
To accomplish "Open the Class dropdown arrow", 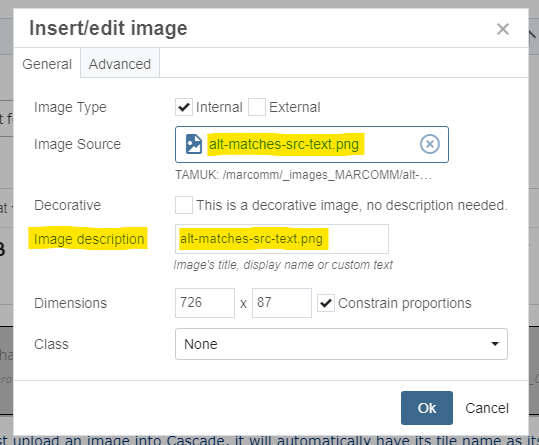I will pyautogui.click(x=495, y=344).
